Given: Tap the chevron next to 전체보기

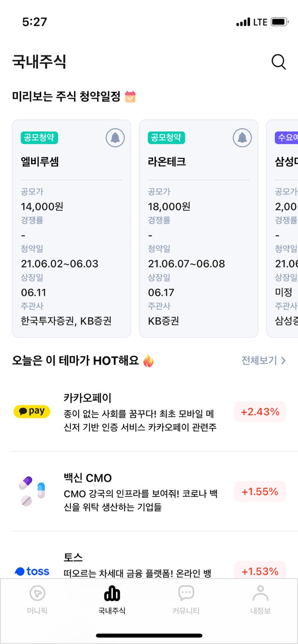Looking at the screenshot, I should pos(283,360).
